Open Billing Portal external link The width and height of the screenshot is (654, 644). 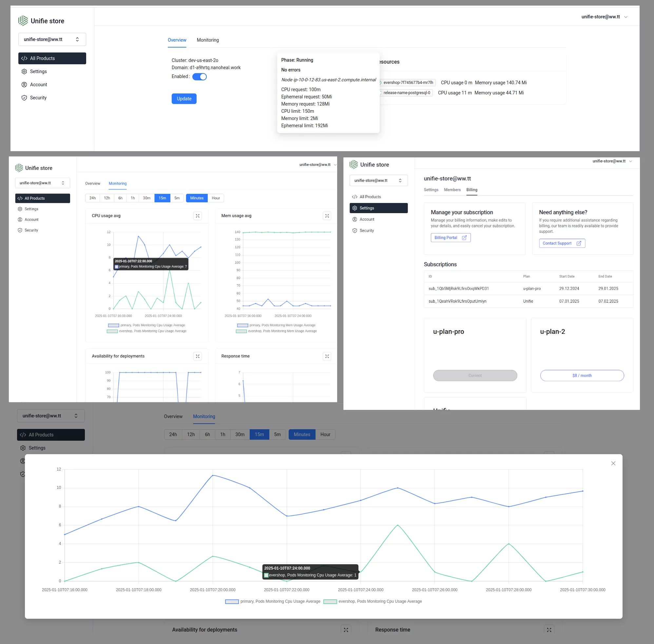[x=450, y=238]
